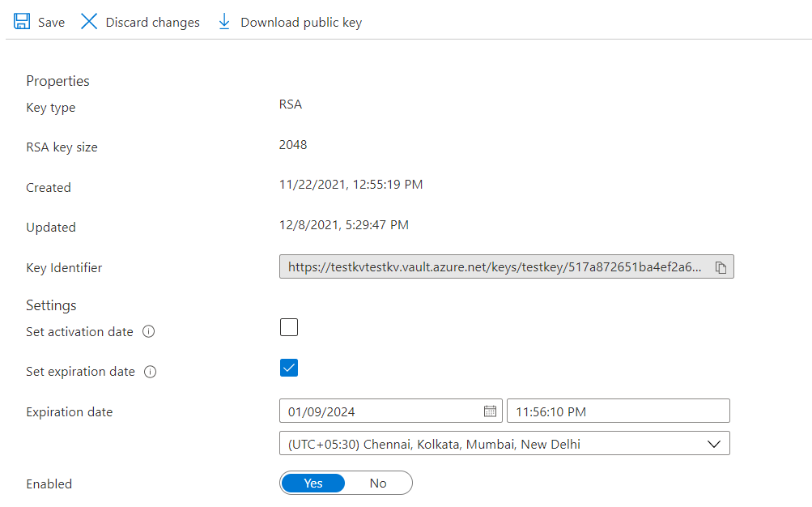Click info icon beside Set activation date
Viewport: 812px width, 507px height.
149,332
